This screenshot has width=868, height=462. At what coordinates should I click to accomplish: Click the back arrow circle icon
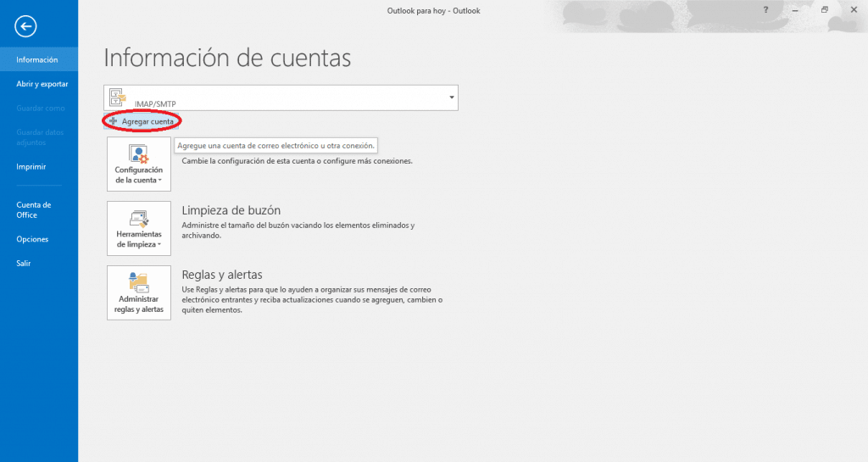click(25, 26)
